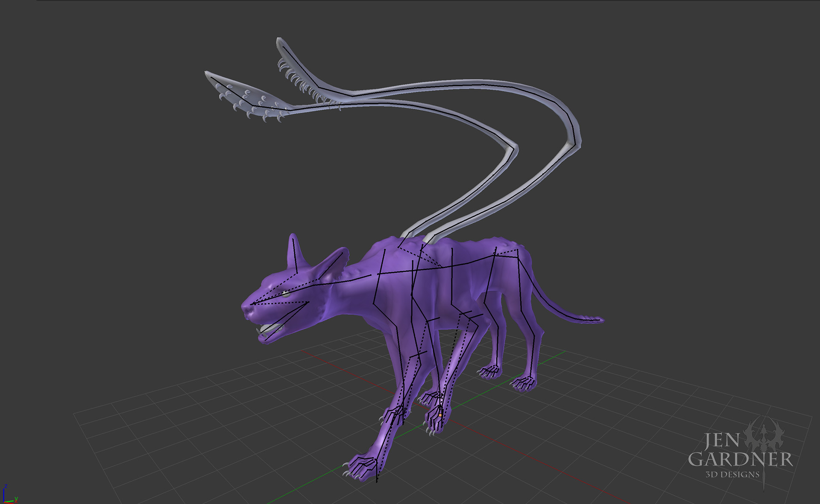Click the green Y axis label on the gizmo

[x=16, y=498]
